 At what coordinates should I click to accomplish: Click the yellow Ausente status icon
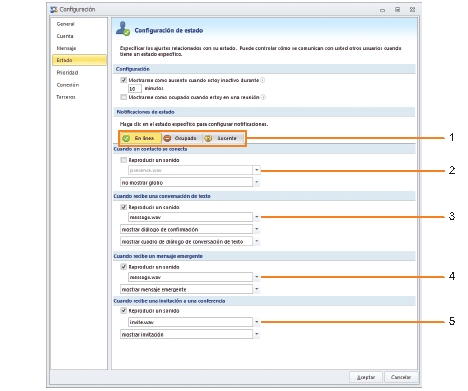click(x=208, y=138)
